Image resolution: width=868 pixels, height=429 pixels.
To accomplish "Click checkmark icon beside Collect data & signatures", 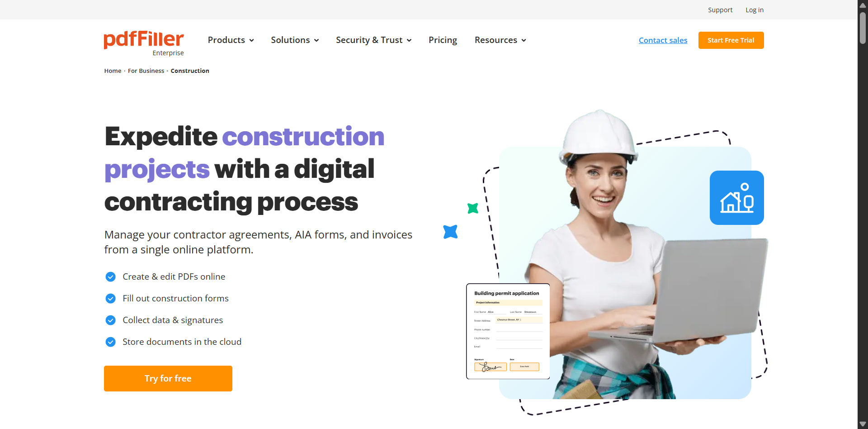I will coord(110,320).
